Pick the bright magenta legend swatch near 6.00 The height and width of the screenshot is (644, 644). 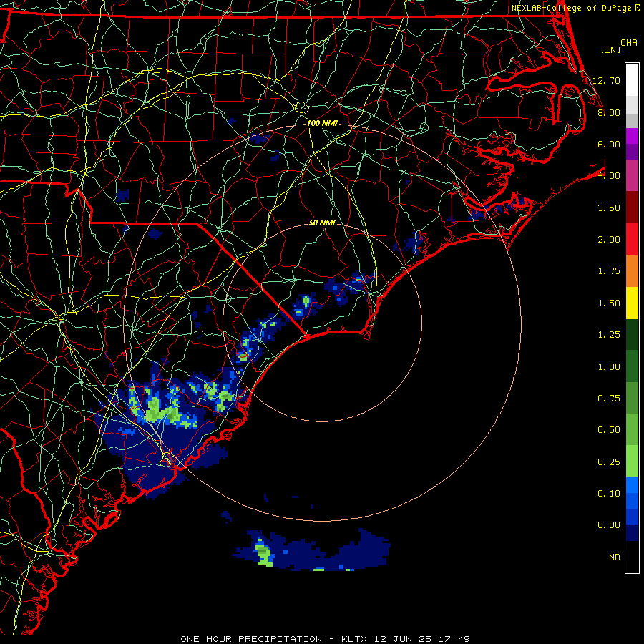tap(632, 136)
